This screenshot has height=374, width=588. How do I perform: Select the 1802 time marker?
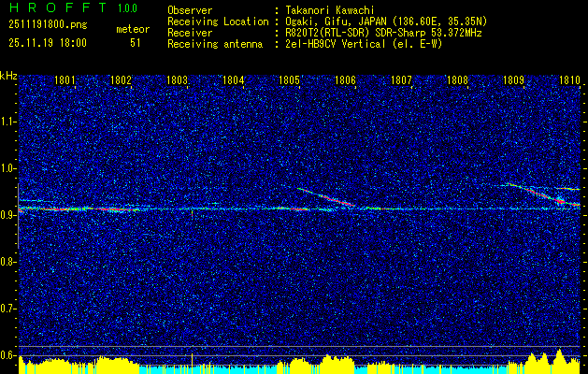pos(121,79)
